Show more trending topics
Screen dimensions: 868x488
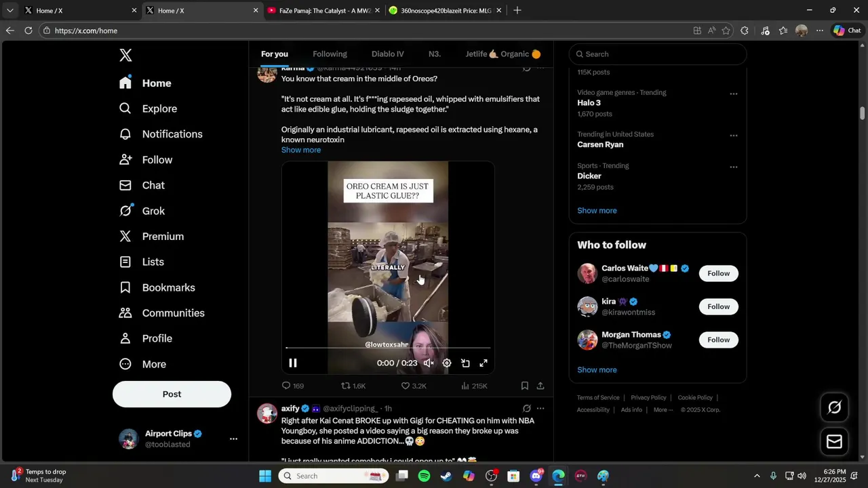[x=597, y=211]
